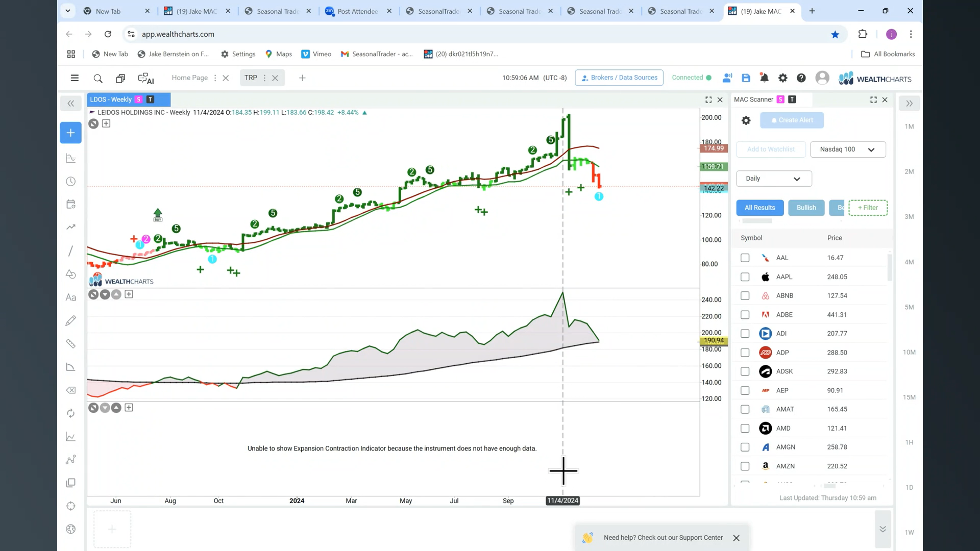
Task: Select the ruler measure tool
Action: pos(71,344)
